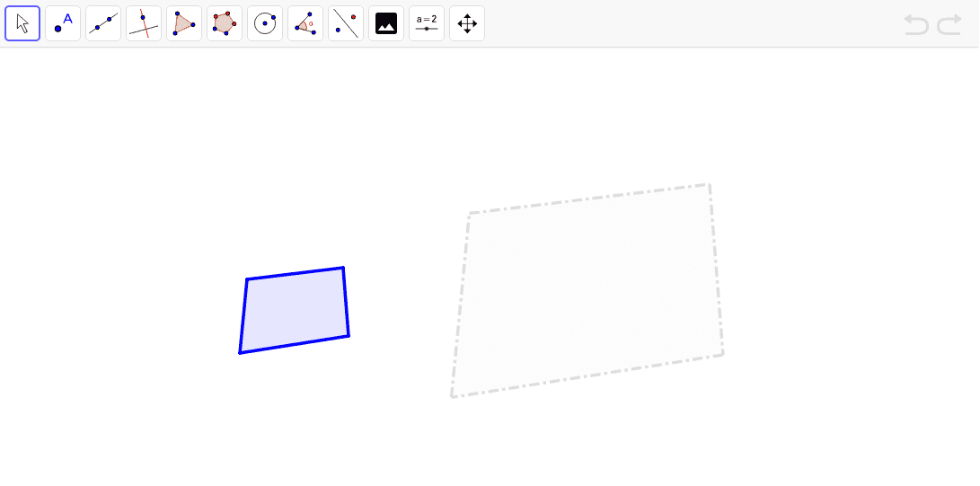Choose the Polygon triangle tool
Image resolution: width=980 pixels, height=486 pixels.
point(184,23)
